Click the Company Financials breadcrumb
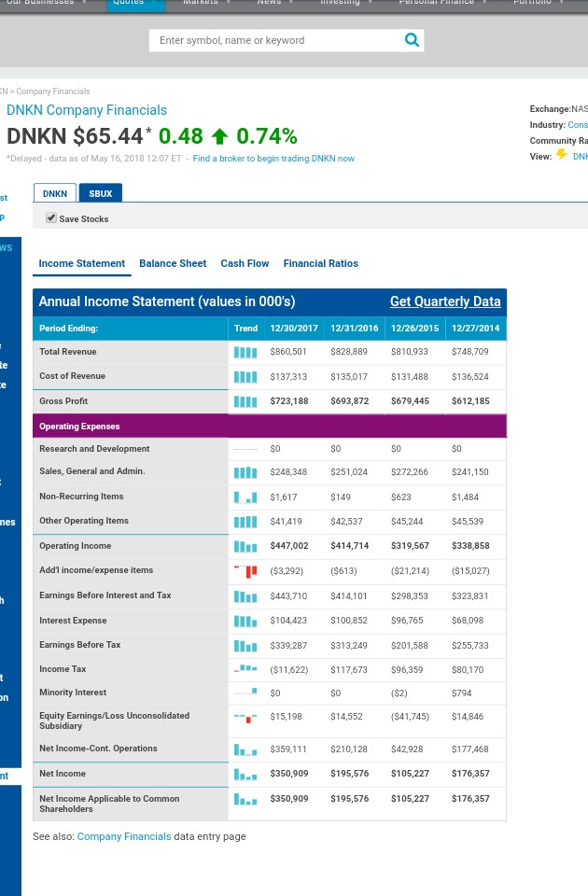Image resolution: width=588 pixels, height=896 pixels. tap(53, 91)
